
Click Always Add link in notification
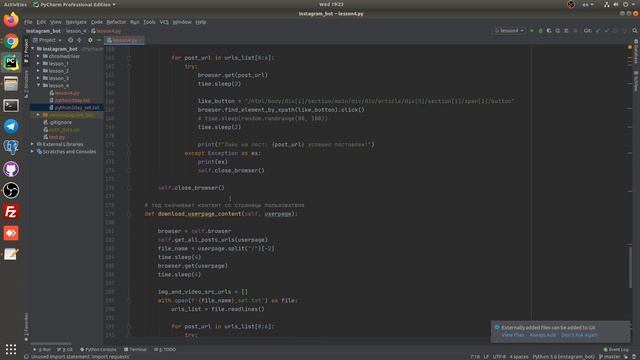[542, 335]
